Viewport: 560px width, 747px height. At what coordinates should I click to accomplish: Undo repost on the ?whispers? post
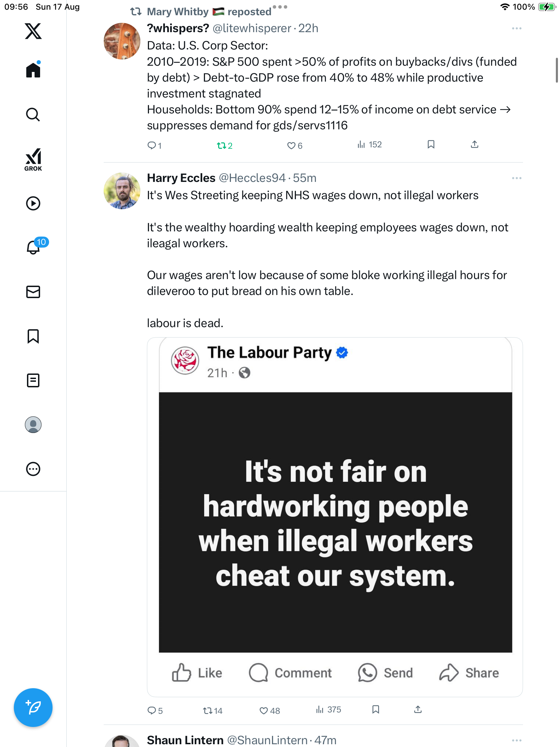click(221, 146)
